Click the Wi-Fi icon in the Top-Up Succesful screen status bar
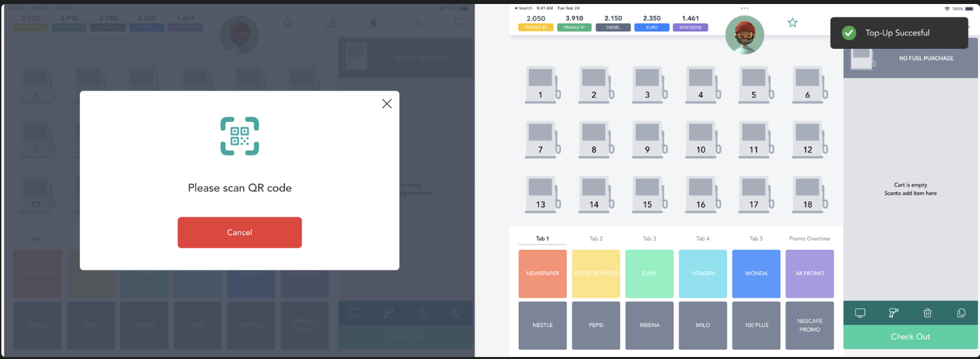The image size is (980, 359). (x=946, y=8)
